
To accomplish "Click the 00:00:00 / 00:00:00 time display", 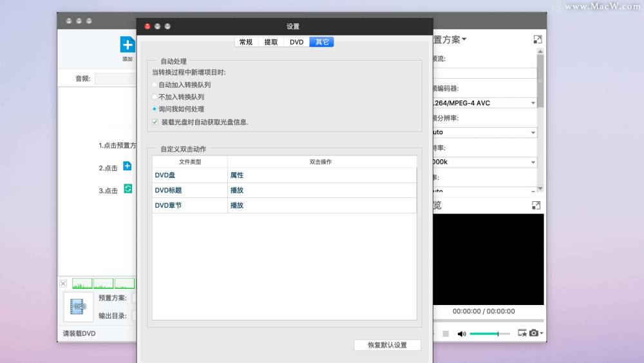I will pos(484,311).
